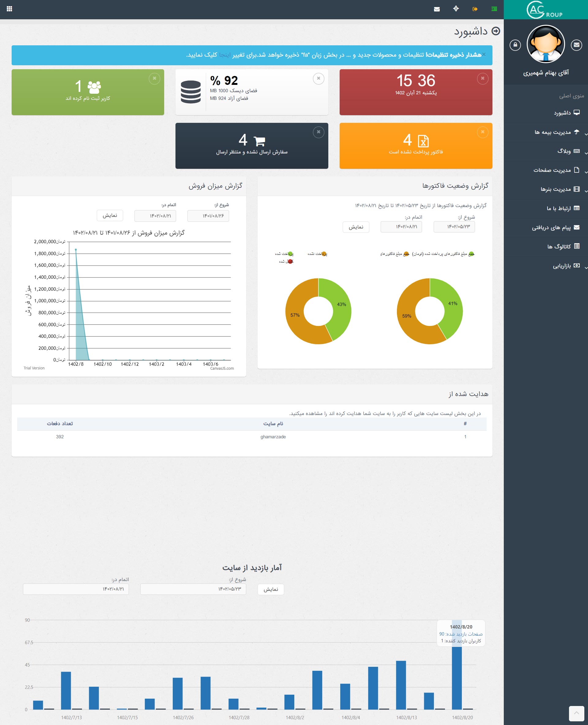This screenshot has height=725, width=588.
Task: Toggle the green sidebar menu icon
Action: pos(494,9)
